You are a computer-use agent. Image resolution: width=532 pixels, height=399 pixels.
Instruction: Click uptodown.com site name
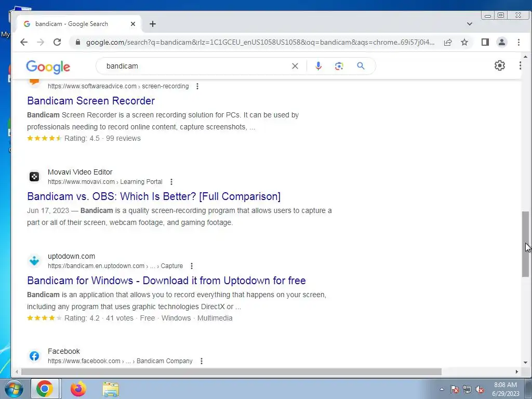coord(71,256)
